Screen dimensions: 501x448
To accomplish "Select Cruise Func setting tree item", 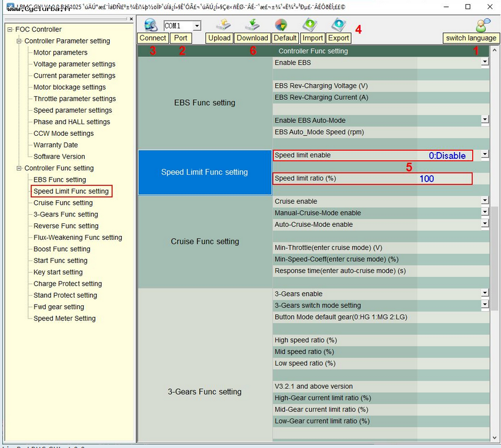I will pos(63,203).
